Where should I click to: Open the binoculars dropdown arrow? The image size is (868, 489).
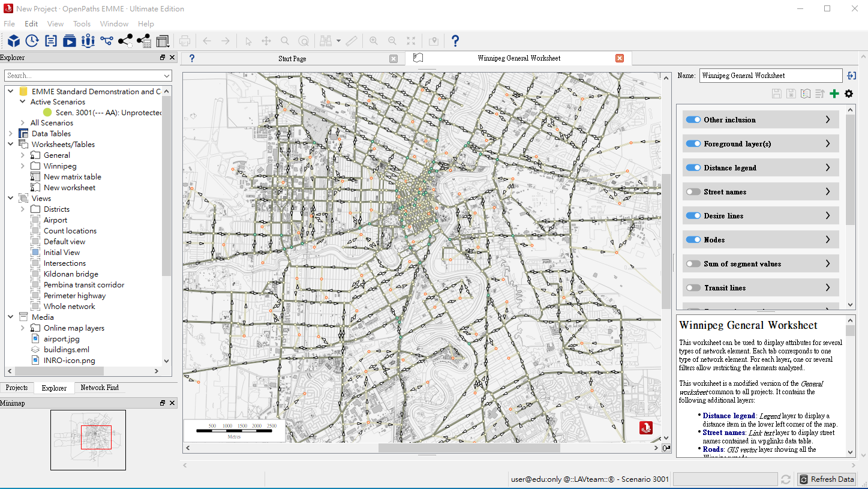click(x=339, y=41)
